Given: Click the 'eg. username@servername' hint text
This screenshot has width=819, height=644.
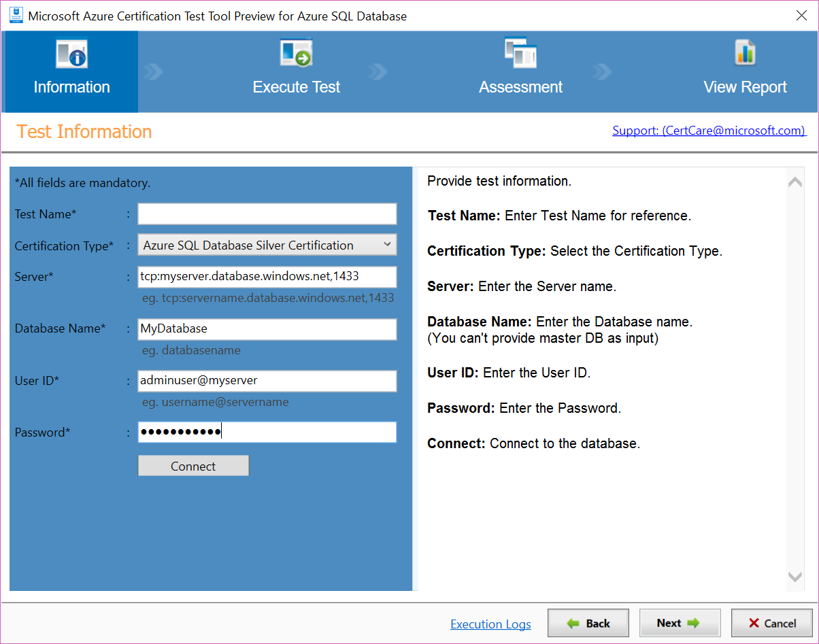Looking at the screenshot, I should tap(215, 402).
